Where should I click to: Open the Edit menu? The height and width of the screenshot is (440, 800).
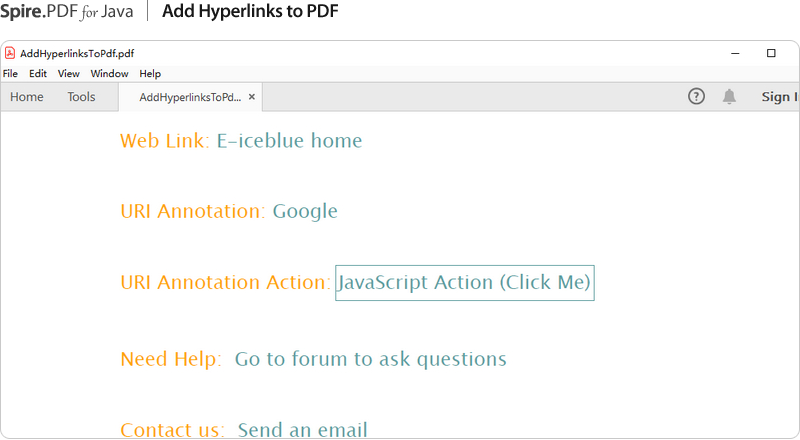38,74
